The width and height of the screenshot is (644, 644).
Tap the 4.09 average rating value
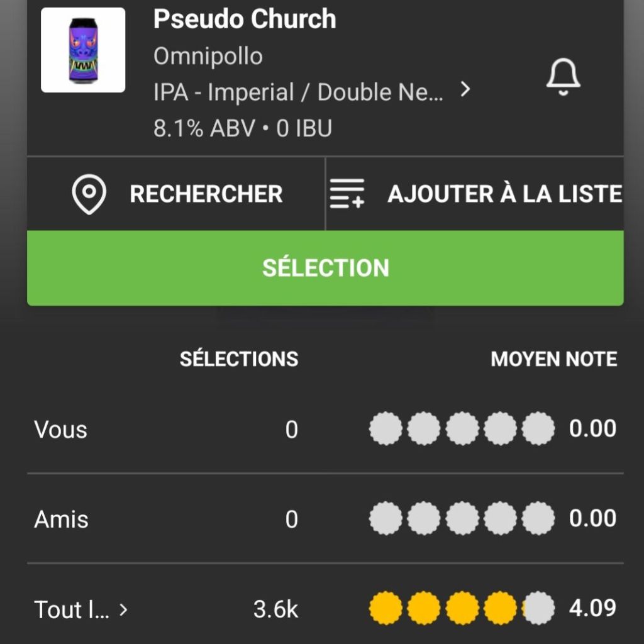coord(592,609)
